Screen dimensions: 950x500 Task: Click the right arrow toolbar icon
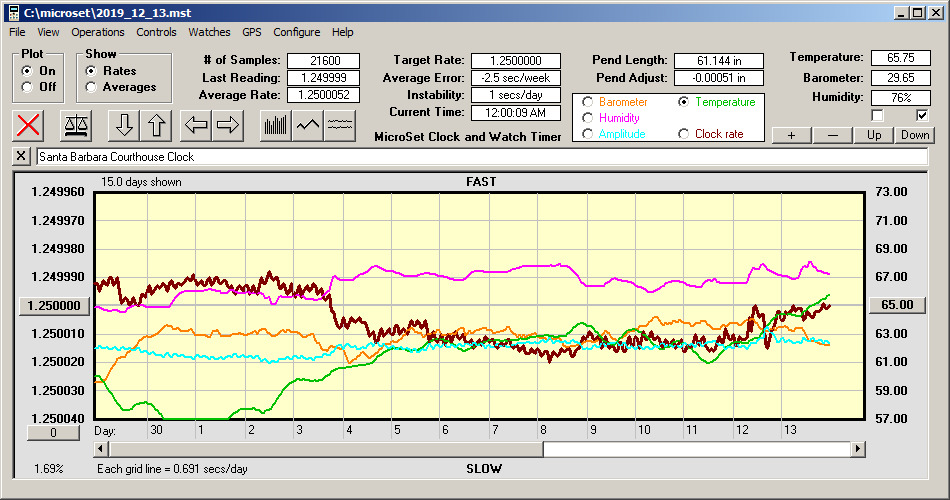[228, 125]
